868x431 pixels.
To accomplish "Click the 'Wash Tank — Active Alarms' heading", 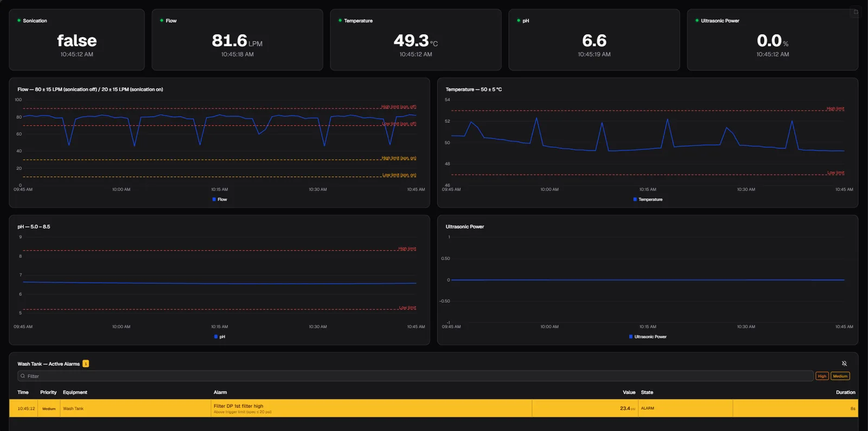I will coord(48,364).
